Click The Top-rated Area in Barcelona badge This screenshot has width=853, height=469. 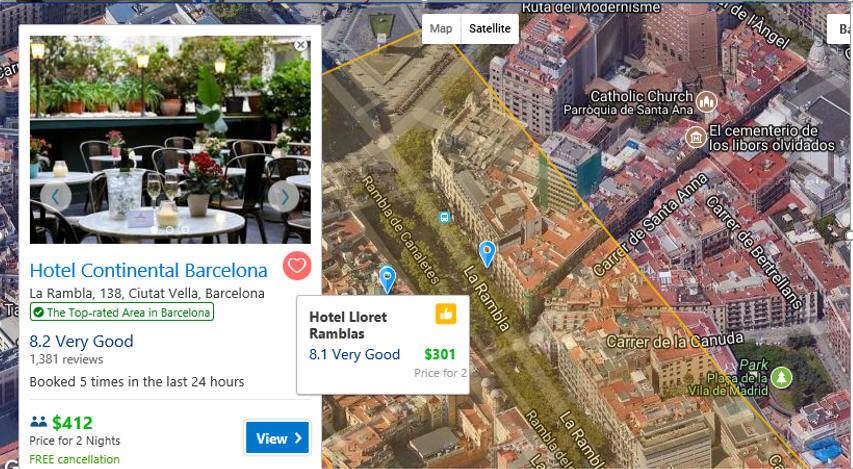pyautogui.click(x=122, y=312)
